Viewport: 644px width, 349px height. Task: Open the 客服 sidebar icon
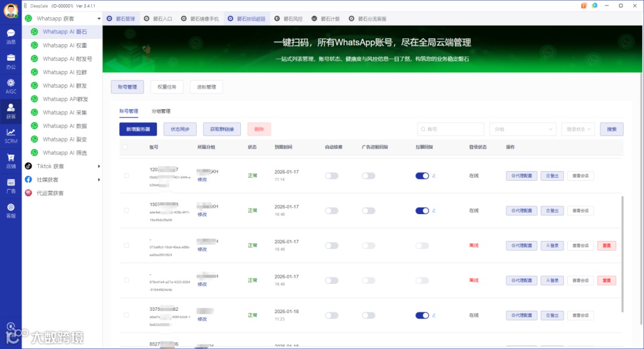[x=11, y=209]
